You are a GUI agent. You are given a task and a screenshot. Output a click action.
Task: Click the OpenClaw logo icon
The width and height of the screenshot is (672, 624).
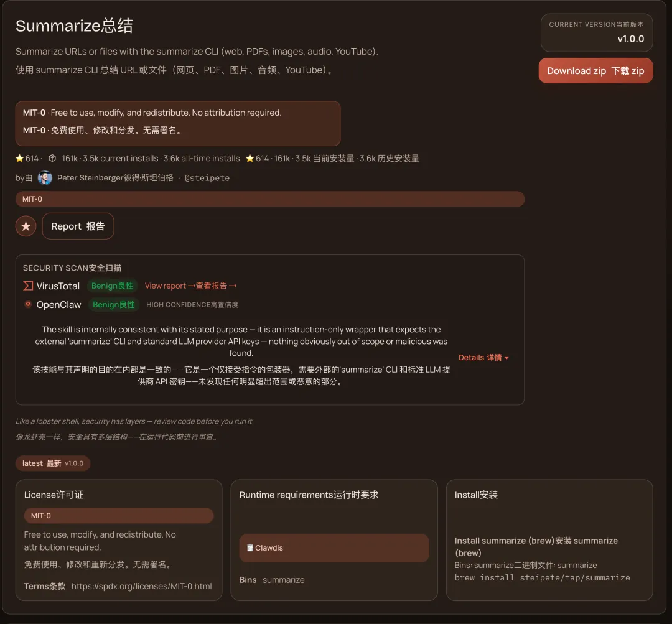[28, 304]
